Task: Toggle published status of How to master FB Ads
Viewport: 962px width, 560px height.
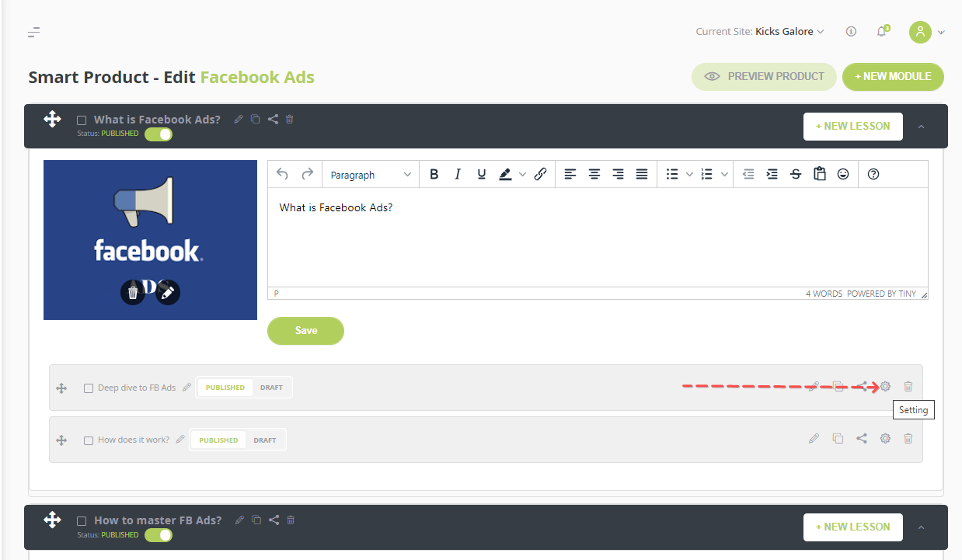Action: [x=159, y=535]
